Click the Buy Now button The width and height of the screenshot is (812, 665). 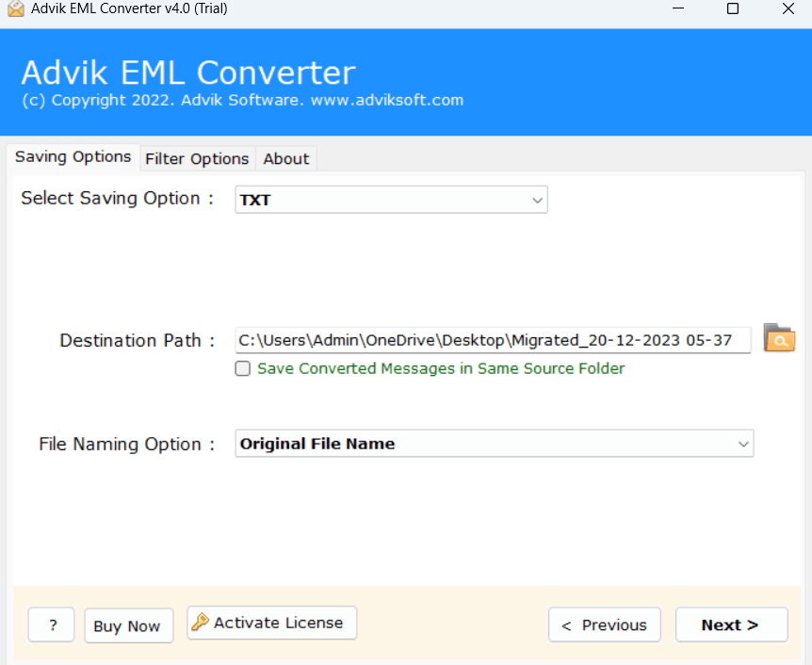pyautogui.click(x=128, y=625)
